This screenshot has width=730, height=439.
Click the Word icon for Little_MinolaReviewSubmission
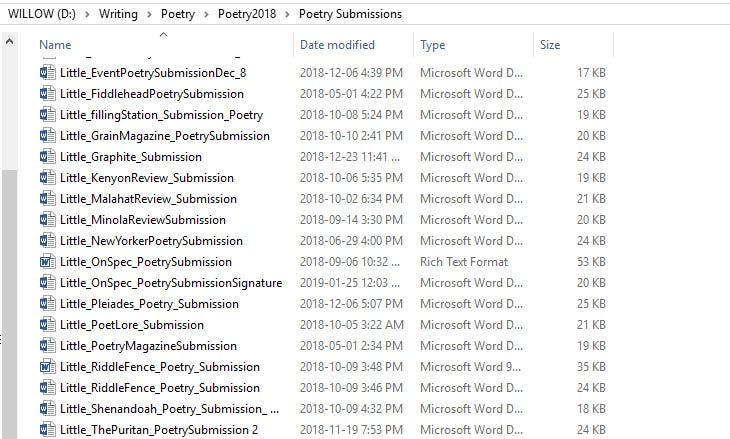tap(47, 220)
